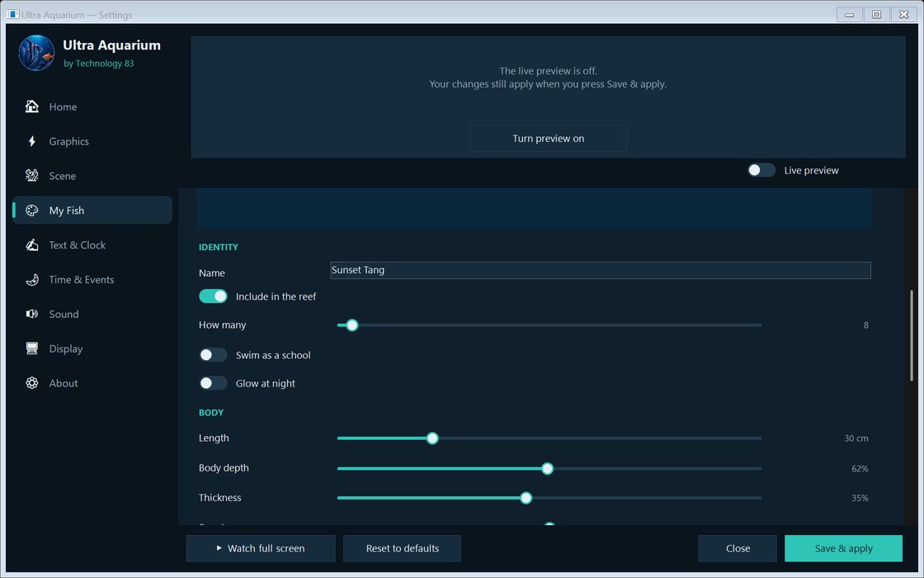Image resolution: width=924 pixels, height=578 pixels.
Task: Click the Home house icon in sidebar
Action: coord(32,107)
